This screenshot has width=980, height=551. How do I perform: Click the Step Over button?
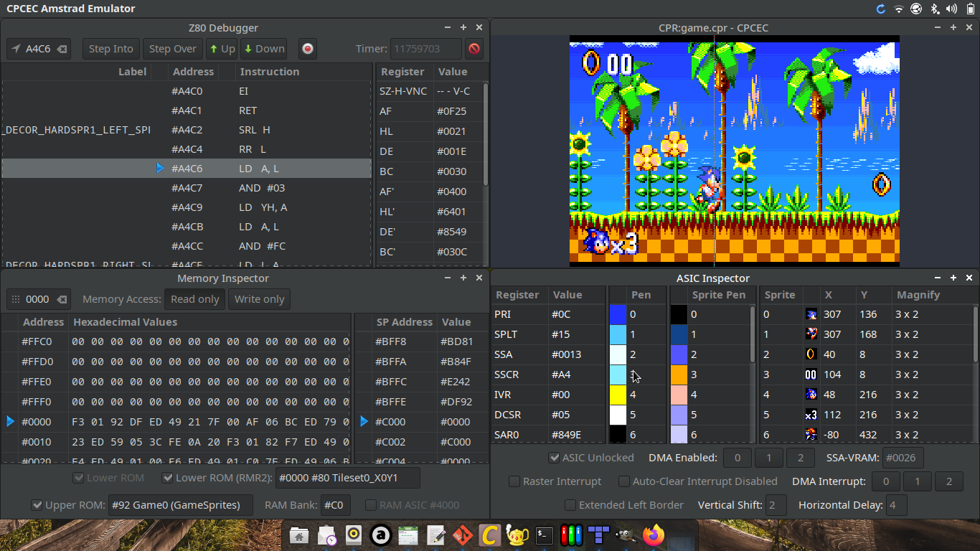tap(172, 49)
